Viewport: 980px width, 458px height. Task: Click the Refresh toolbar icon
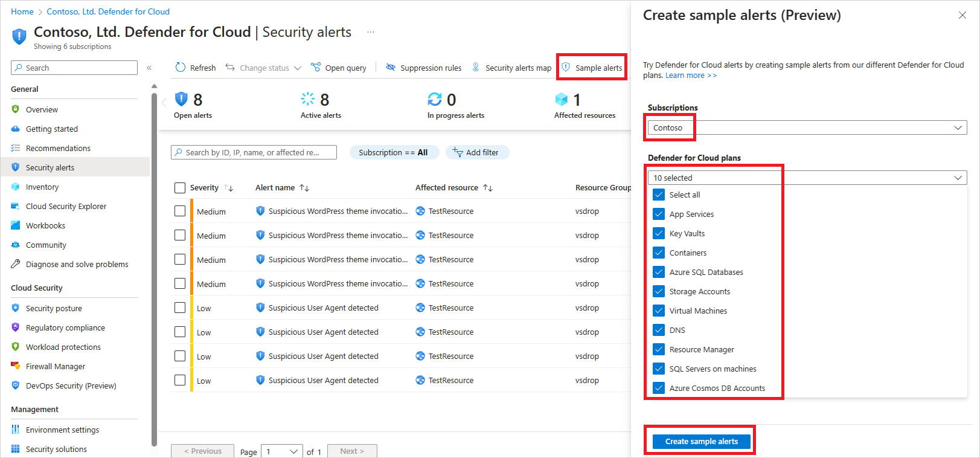coord(181,68)
